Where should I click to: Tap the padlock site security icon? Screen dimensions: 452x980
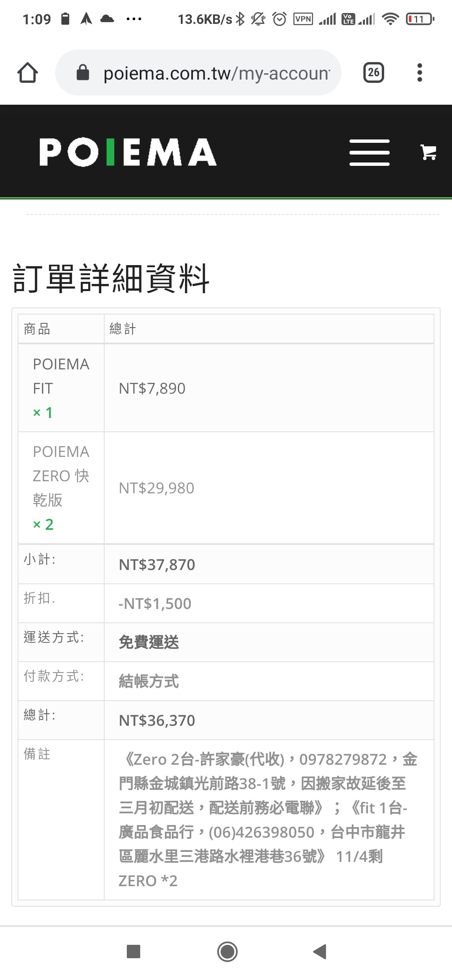pyautogui.click(x=83, y=72)
